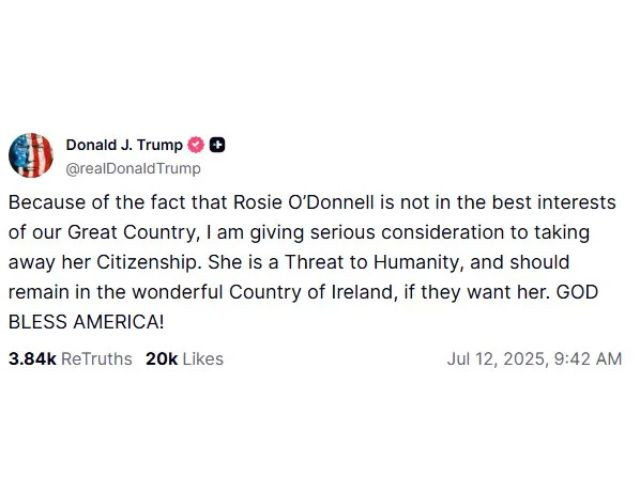Click the pink verified checkmark badge

click(x=196, y=144)
